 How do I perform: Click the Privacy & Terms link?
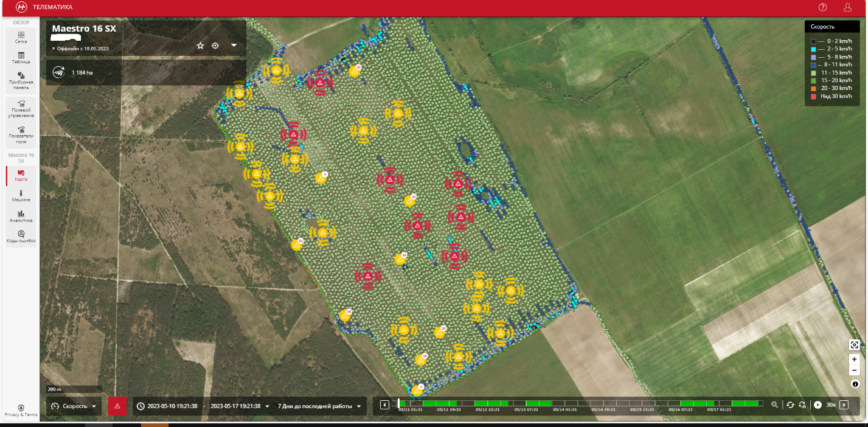click(21, 411)
